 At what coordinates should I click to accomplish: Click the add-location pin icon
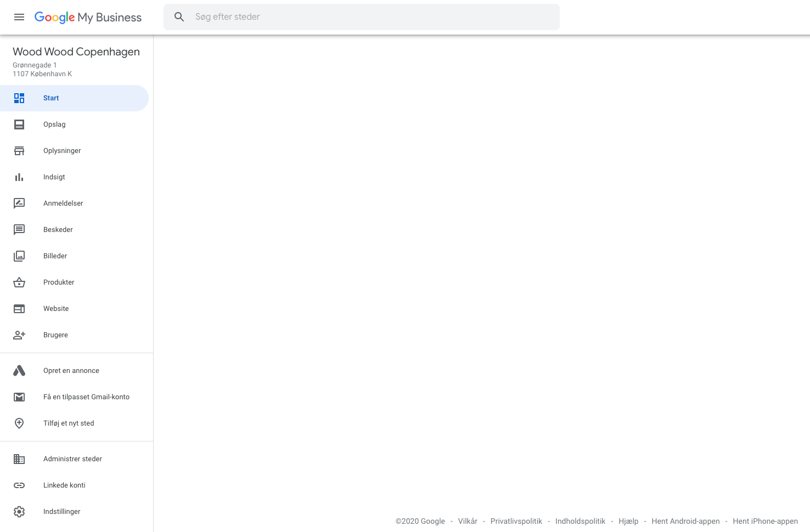click(x=19, y=423)
